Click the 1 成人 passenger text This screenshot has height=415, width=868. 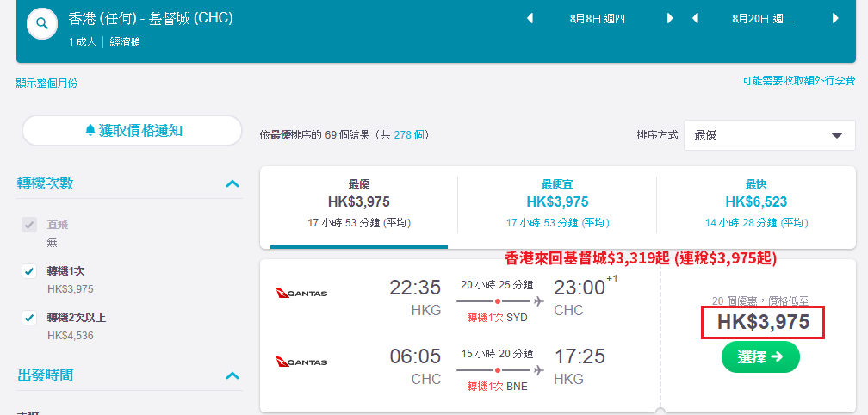(x=83, y=42)
